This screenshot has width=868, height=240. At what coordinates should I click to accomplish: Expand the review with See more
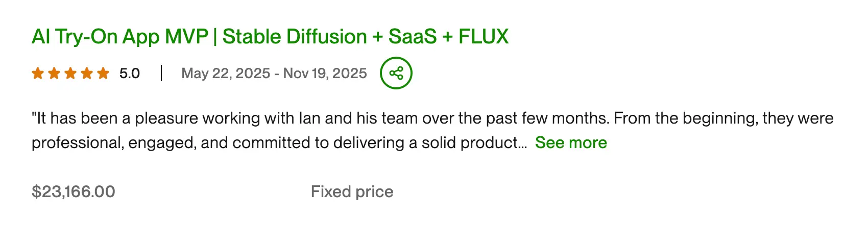pos(571,142)
